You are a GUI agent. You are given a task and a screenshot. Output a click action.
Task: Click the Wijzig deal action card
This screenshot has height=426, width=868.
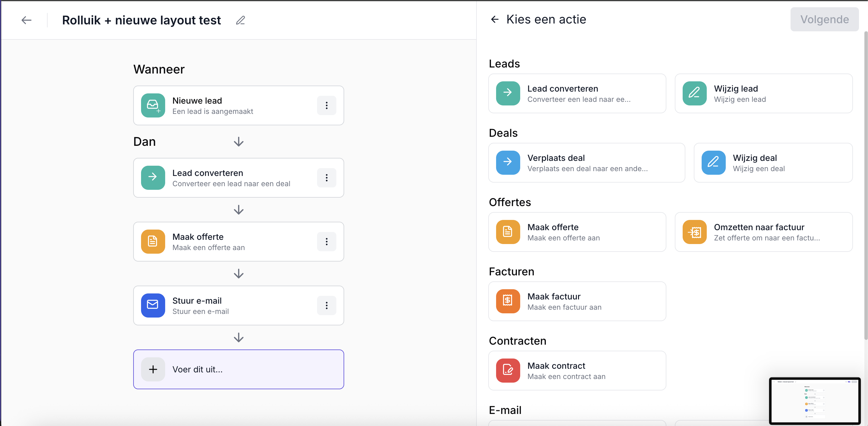[x=773, y=163]
